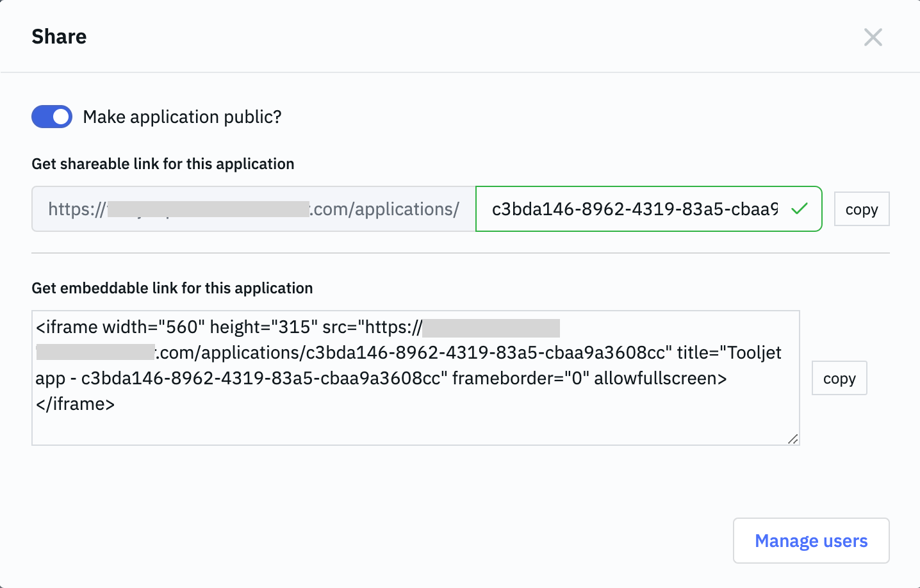Screen dimensions: 920x588
Task: Click the green checkmark in slug field
Action: pos(799,209)
